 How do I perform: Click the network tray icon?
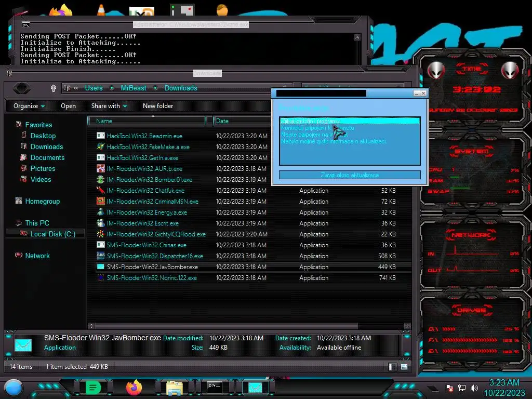click(x=462, y=388)
